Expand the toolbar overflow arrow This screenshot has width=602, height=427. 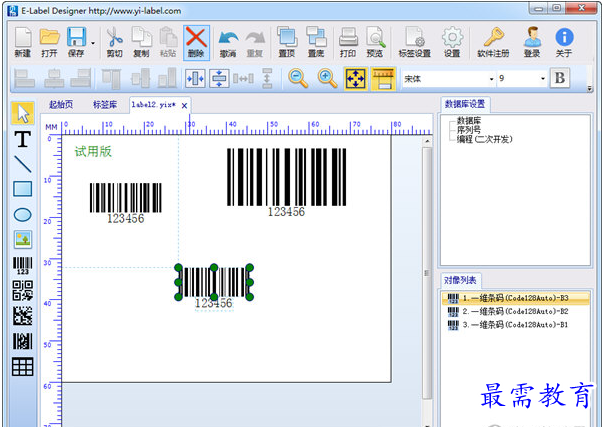pos(590,89)
